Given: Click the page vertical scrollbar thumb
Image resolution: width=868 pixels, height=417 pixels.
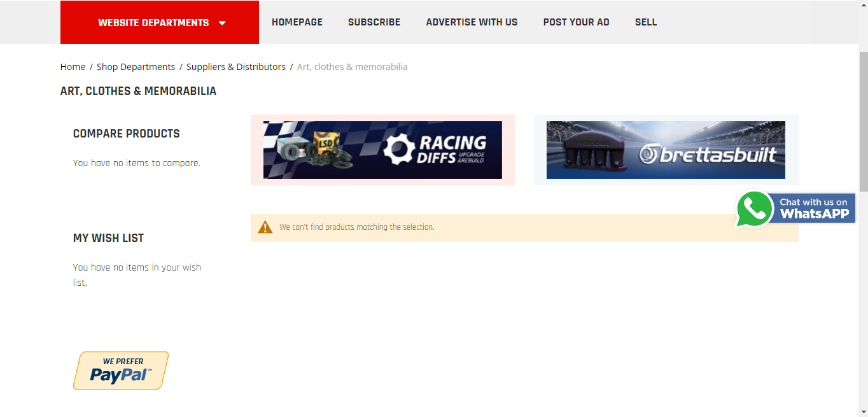Looking at the screenshot, I should (864, 121).
